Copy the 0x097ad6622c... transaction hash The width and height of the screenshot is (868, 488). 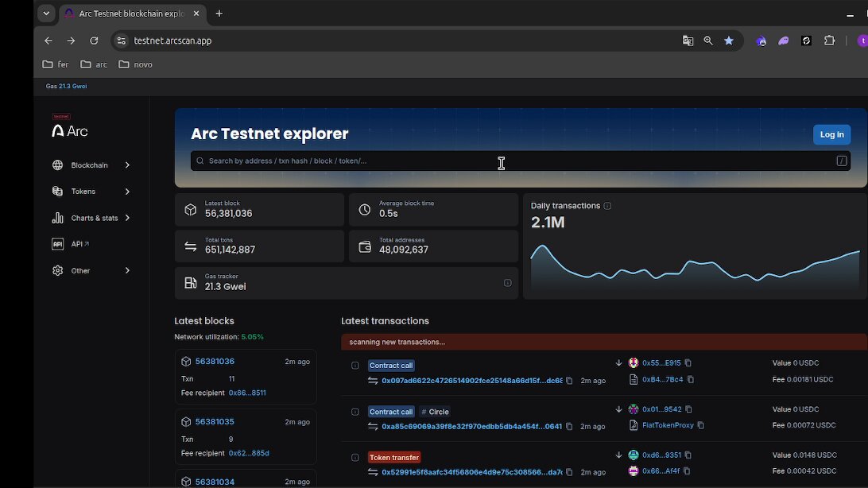tap(569, 381)
